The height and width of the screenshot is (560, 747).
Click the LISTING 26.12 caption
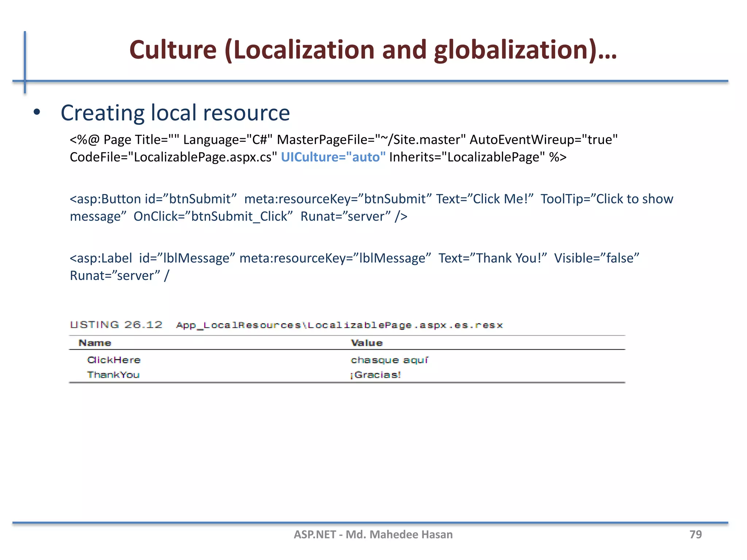[116, 325]
